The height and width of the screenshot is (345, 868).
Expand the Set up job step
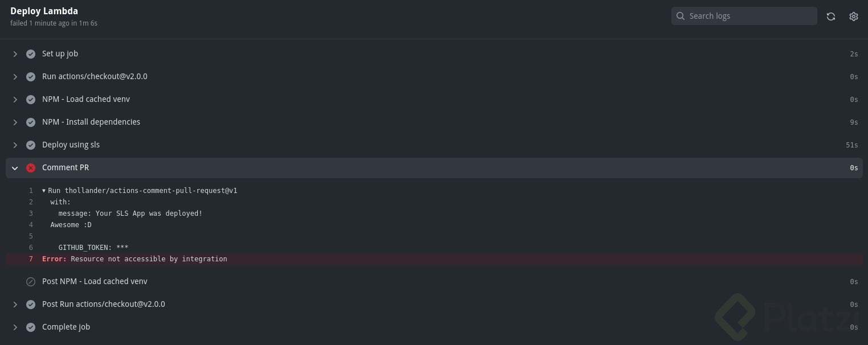15,54
